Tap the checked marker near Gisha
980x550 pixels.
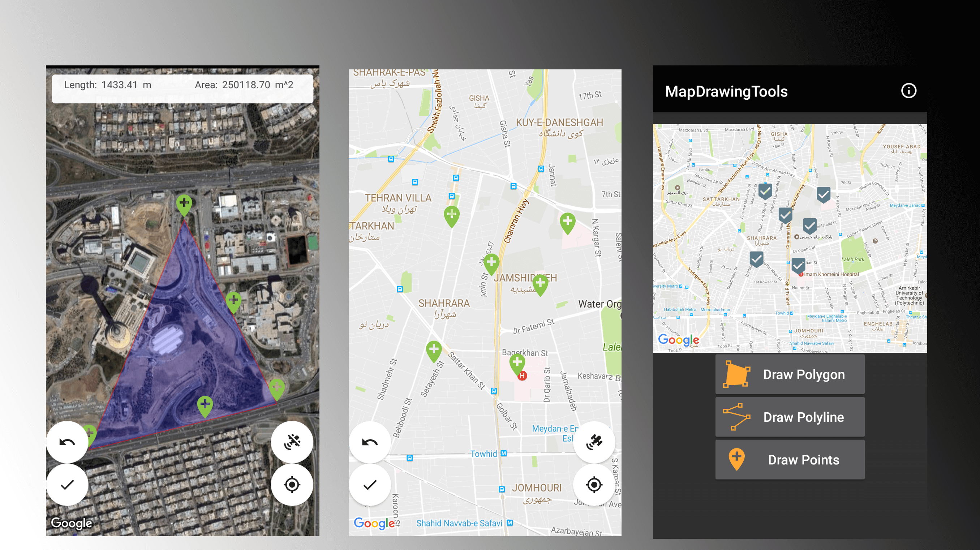coord(765,191)
